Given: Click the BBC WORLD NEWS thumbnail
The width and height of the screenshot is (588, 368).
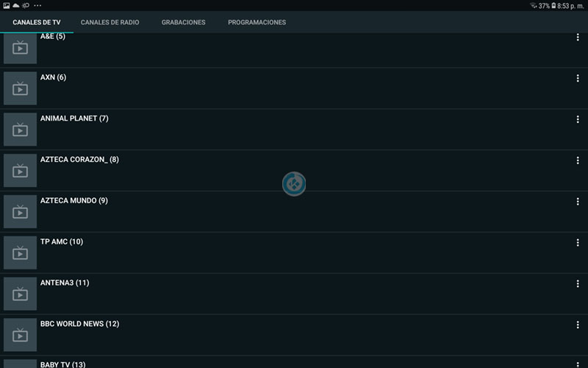Looking at the screenshot, I should [x=20, y=336].
